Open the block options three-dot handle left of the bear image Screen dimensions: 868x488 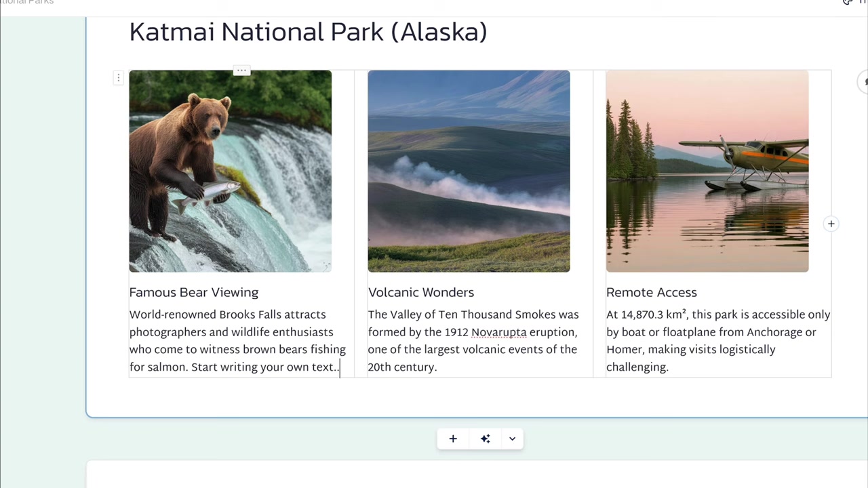tap(118, 78)
